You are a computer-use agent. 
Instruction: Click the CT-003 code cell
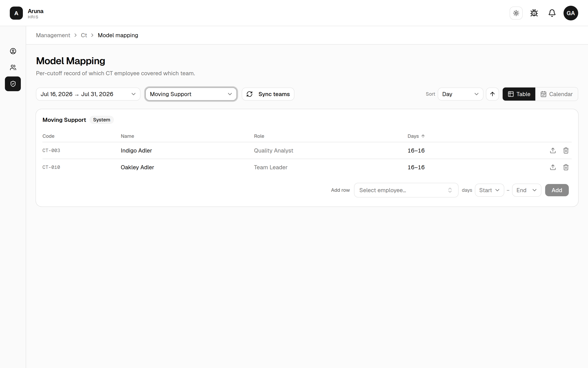click(x=51, y=151)
